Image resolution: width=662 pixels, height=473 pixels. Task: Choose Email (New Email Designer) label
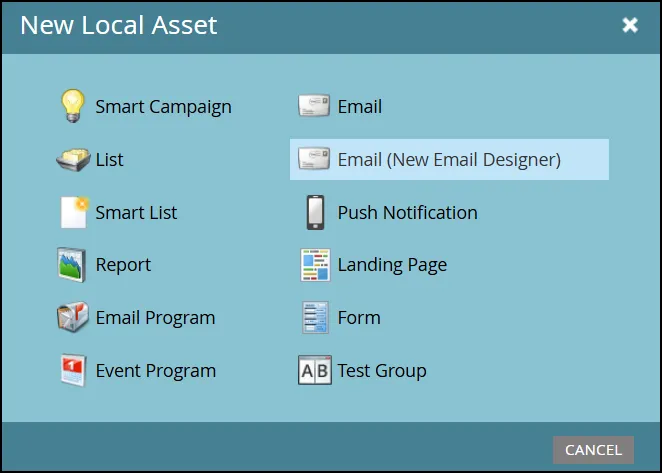(449, 160)
